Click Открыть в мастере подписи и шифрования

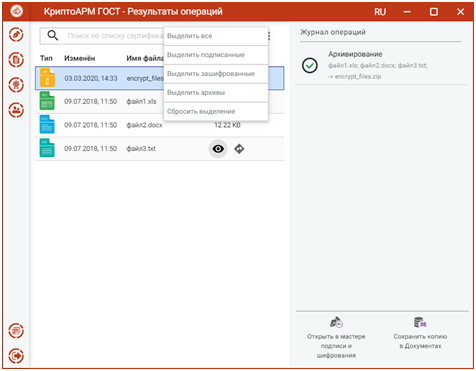pyautogui.click(x=336, y=337)
